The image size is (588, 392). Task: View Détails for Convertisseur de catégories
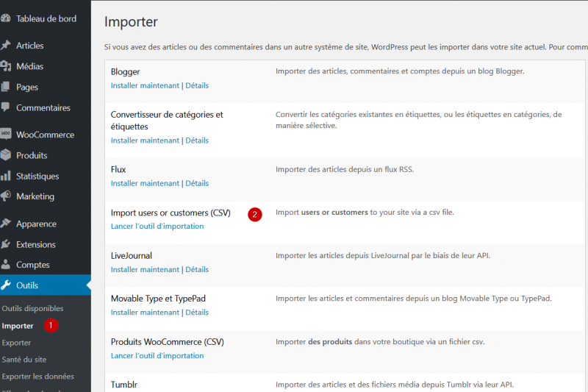coord(197,140)
